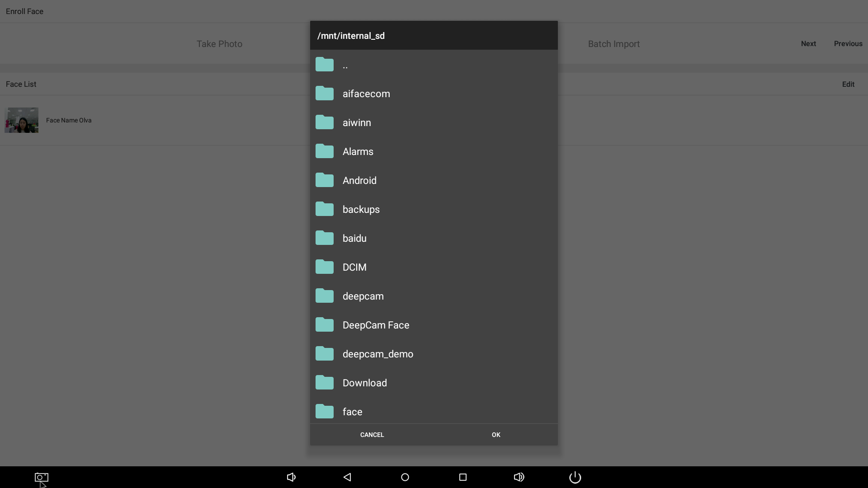Screen dimensions: 868x488
Task: Click the deepcam folder icon
Action: coord(325,296)
